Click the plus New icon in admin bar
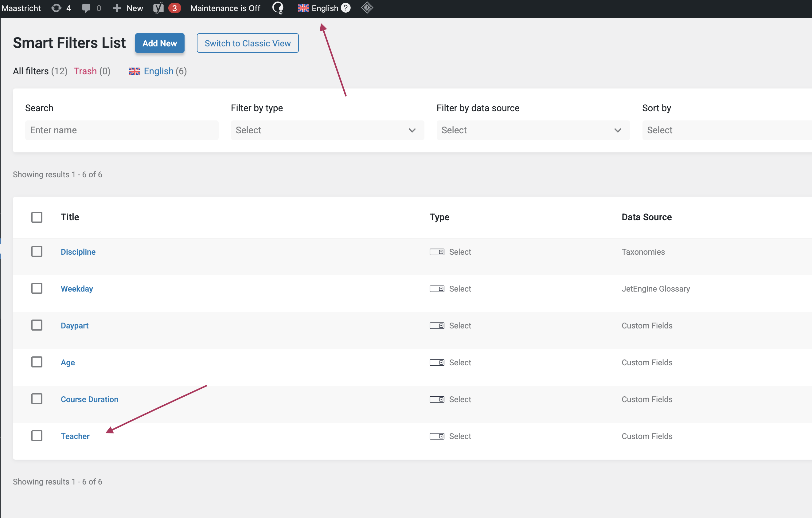 tap(117, 8)
